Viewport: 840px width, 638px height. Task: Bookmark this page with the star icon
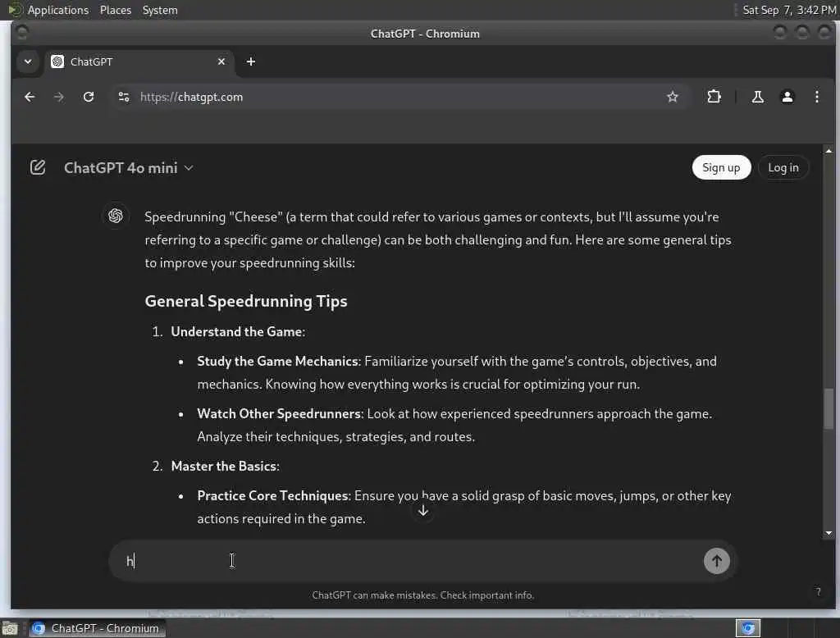[x=673, y=97]
